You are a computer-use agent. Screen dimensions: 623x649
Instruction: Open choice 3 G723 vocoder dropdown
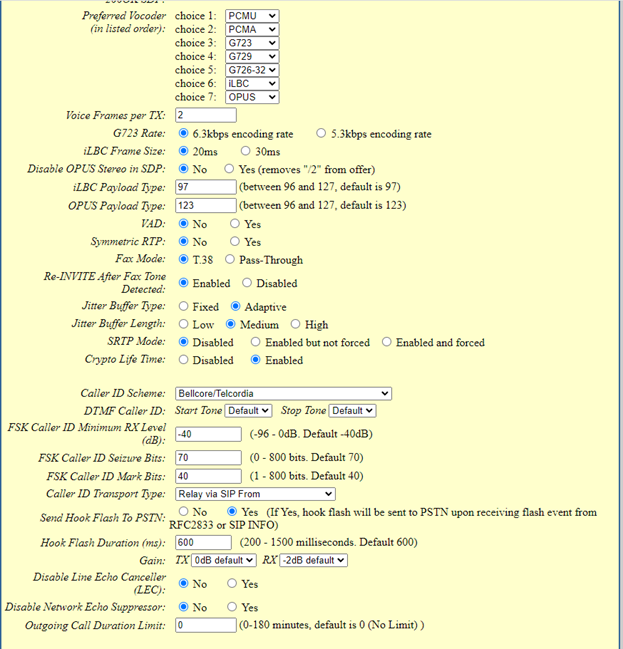pos(252,43)
